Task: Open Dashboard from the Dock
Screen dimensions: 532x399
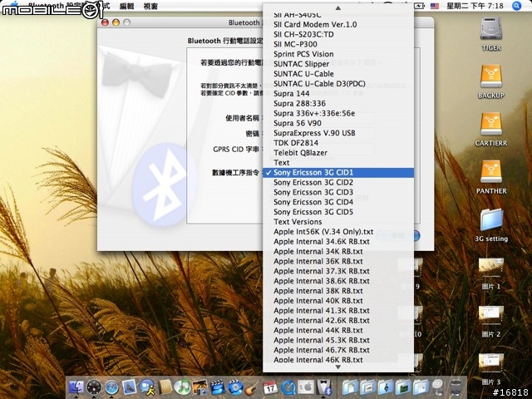Action: [94, 387]
